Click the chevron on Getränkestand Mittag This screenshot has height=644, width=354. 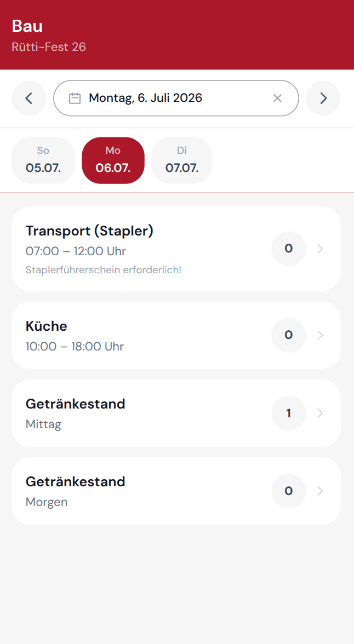tap(320, 413)
